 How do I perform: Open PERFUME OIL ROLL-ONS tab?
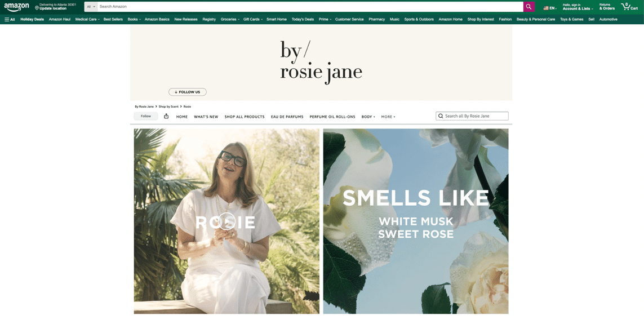(332, 117)
